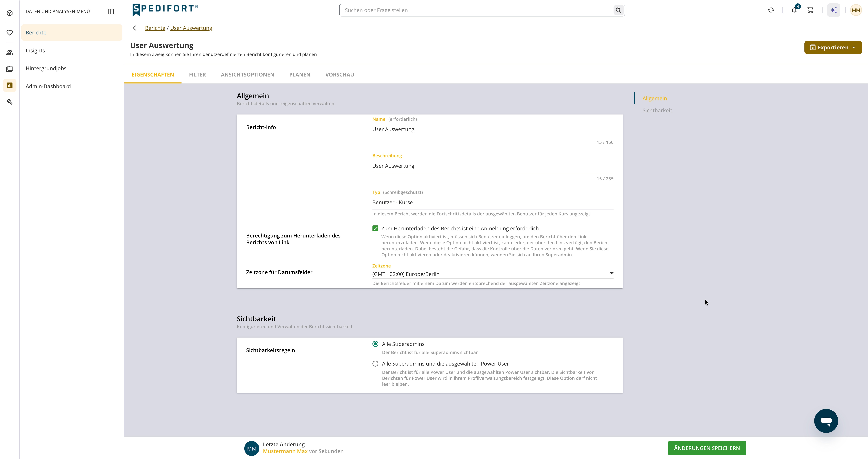The image size is (868, 459).
Task: Click the back arrow beside Berichte breadcrumb
Action: pyautogui.click(x=135, y=28)
